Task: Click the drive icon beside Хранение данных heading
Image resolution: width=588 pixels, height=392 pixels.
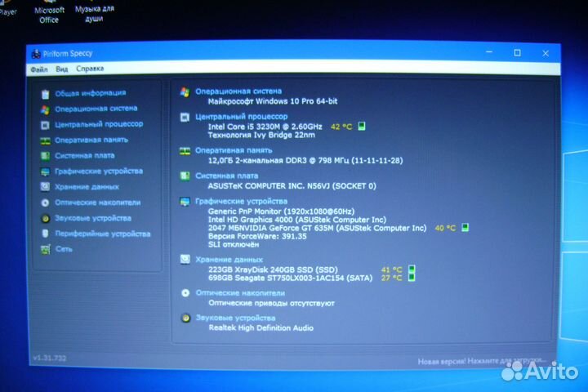Action: [x=185, y=260]
